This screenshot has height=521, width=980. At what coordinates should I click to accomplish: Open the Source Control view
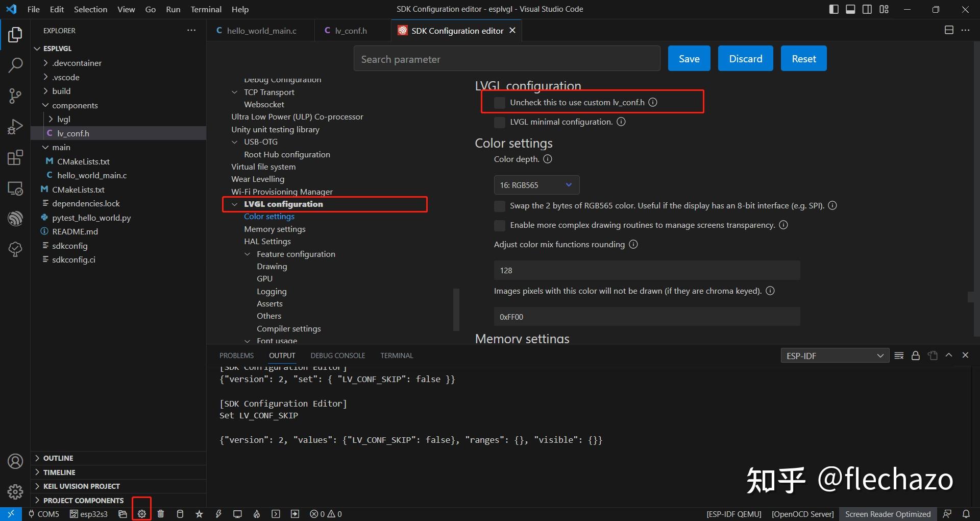[x=15, y=96]
